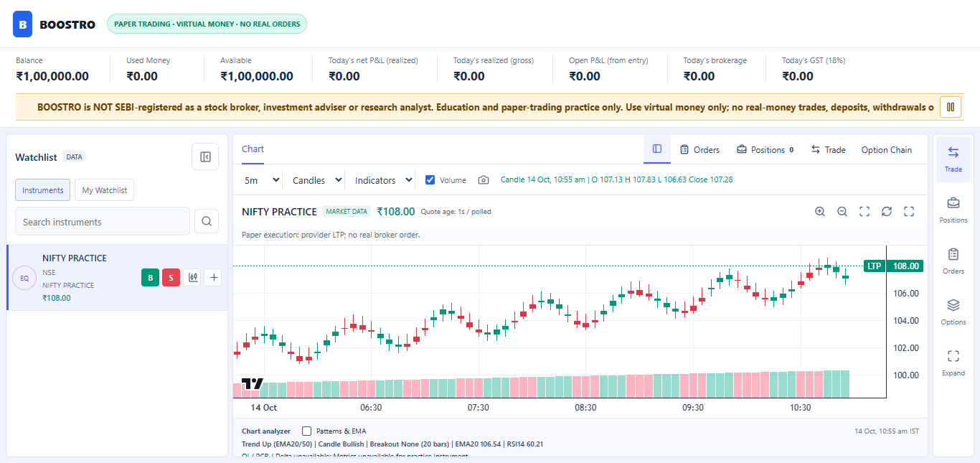
Task: Click Today's net P&L (realized) label
Action: click(373, 60)
